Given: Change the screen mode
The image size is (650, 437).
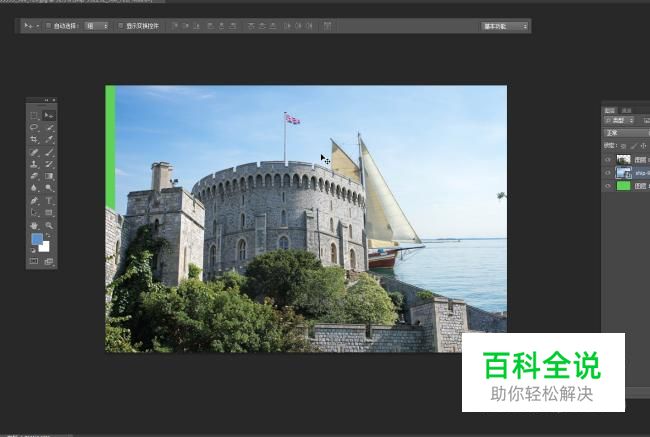Looking at the screenshot, I should click(49, 261).
